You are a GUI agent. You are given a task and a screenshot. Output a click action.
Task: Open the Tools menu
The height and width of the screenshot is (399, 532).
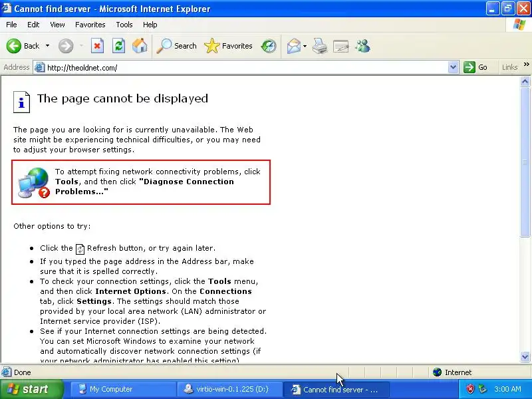(124, 25)
